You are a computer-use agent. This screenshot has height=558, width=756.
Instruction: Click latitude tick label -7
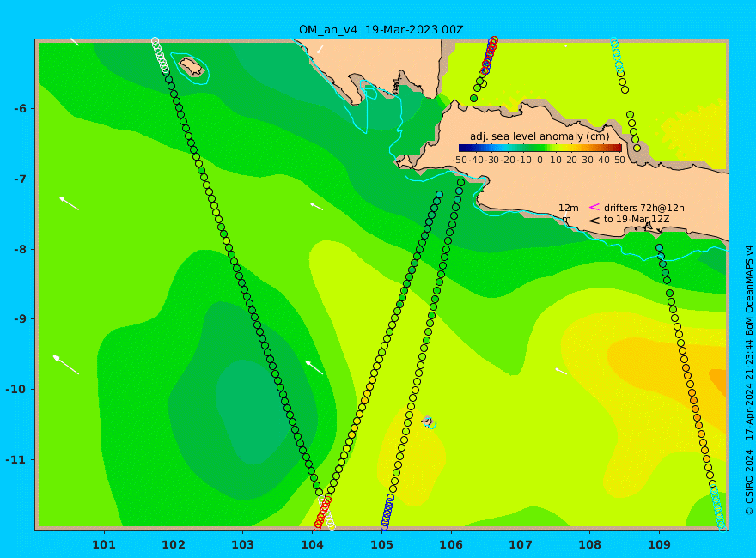click(x=21, y=179)
